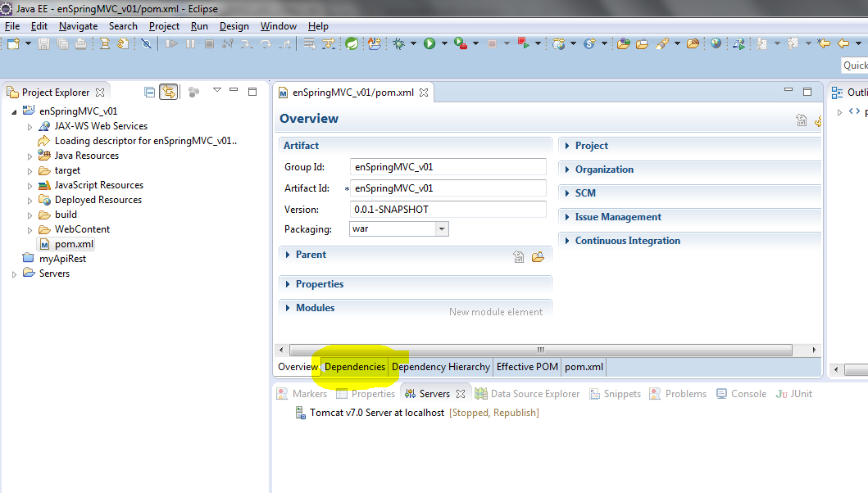
Task: Collapse All in Project Explorer
Action: pos(149,92)
